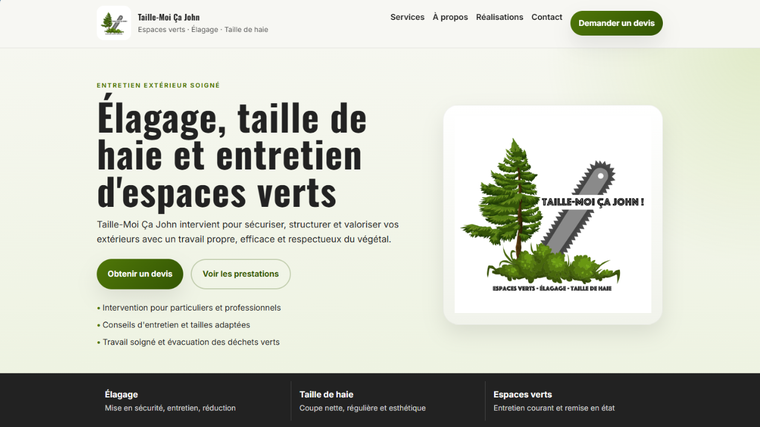The width and height of the screenshot is (760, 427).
Task: Click the intro paragraph starting 'Taille-Moi Ça John intervient'
Action: [x=248, y=232]
